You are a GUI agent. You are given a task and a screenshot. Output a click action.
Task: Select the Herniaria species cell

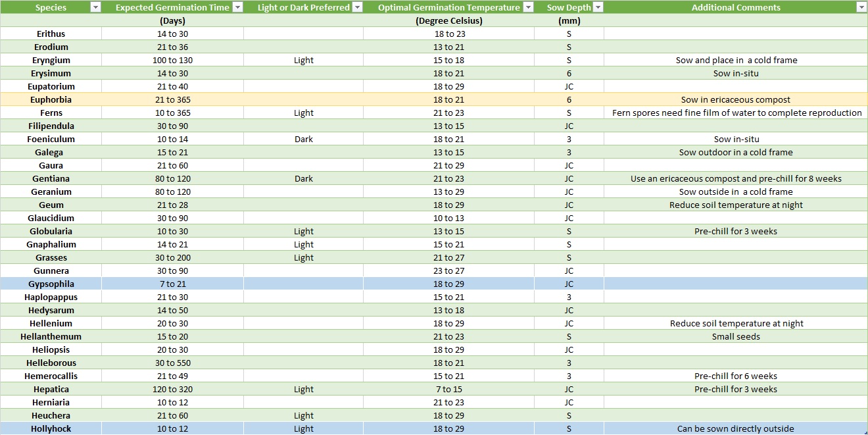click(x=51, y=402)
